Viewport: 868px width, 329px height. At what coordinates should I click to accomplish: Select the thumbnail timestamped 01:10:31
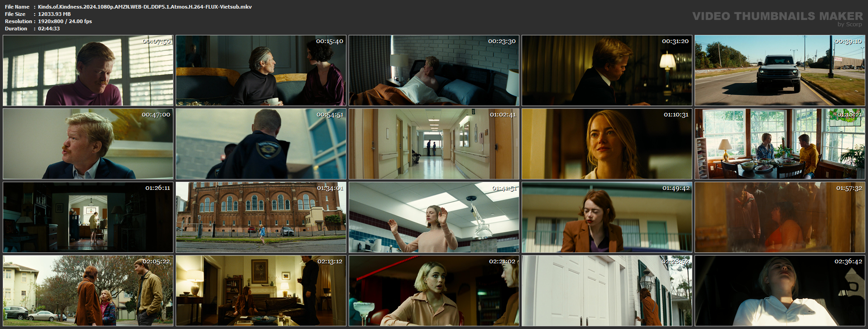[x=607, y=144]
